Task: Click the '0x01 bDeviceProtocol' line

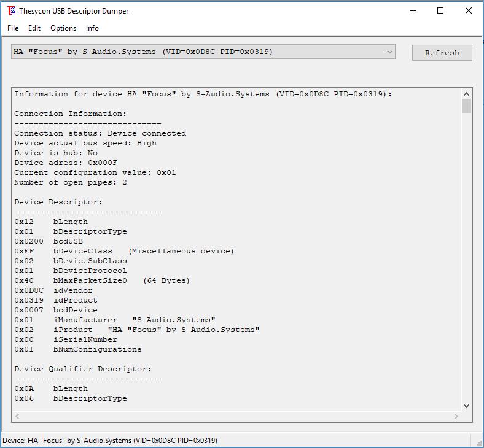Action: tap(71, 271)
